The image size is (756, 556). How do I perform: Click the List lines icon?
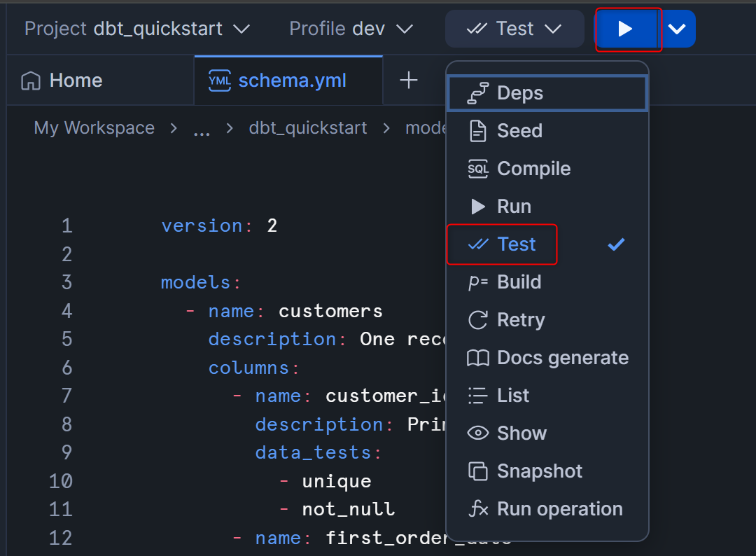pyautogui.click(x=478, y=396)
